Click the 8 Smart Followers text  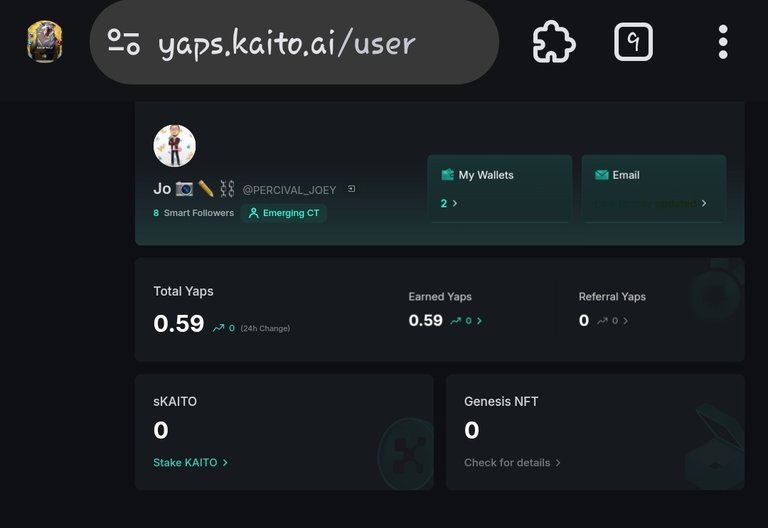point(193,213)
